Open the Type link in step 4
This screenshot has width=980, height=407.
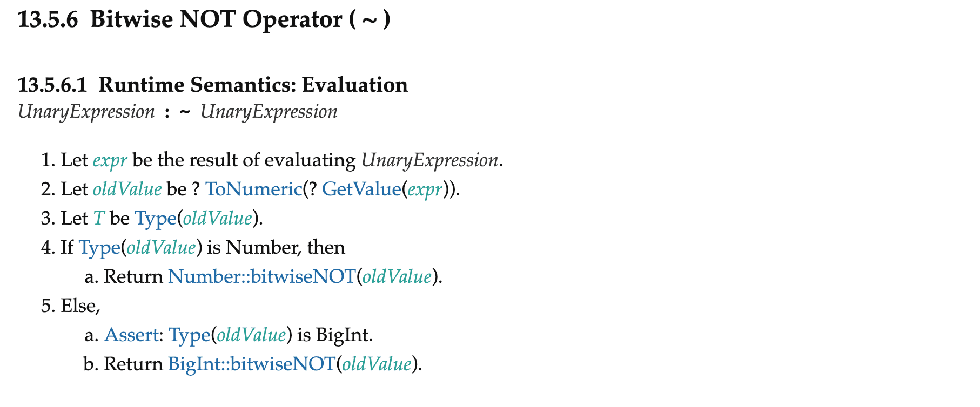(99, 248)
